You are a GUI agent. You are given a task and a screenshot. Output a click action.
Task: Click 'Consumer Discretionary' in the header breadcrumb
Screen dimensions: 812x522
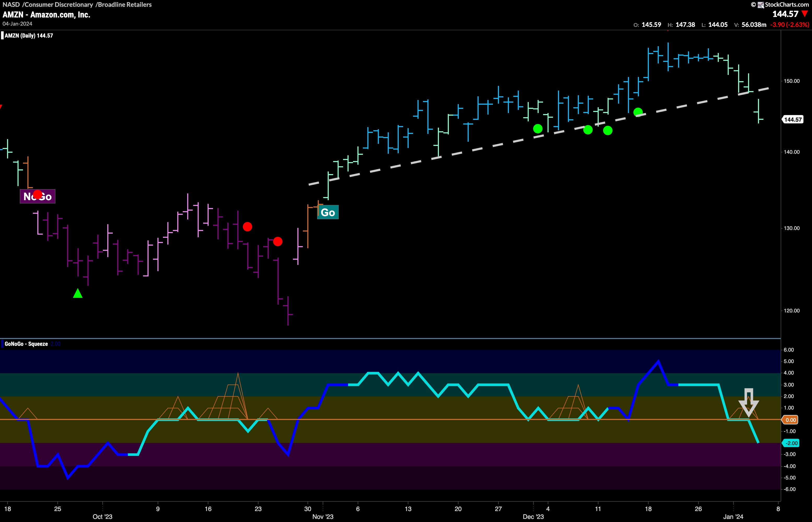click(59, 4)
